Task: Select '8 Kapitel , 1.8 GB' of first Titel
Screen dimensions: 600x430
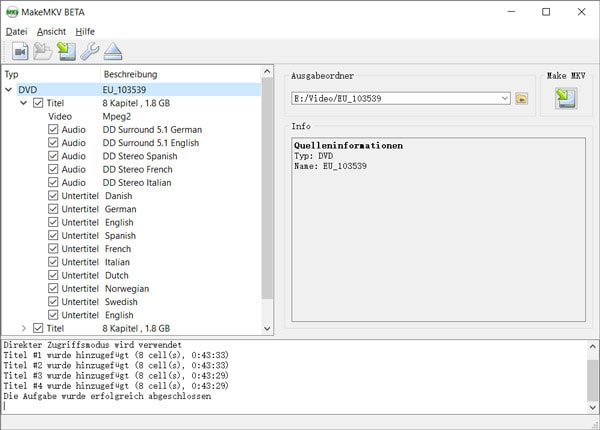Action: [x=136, y=103]
